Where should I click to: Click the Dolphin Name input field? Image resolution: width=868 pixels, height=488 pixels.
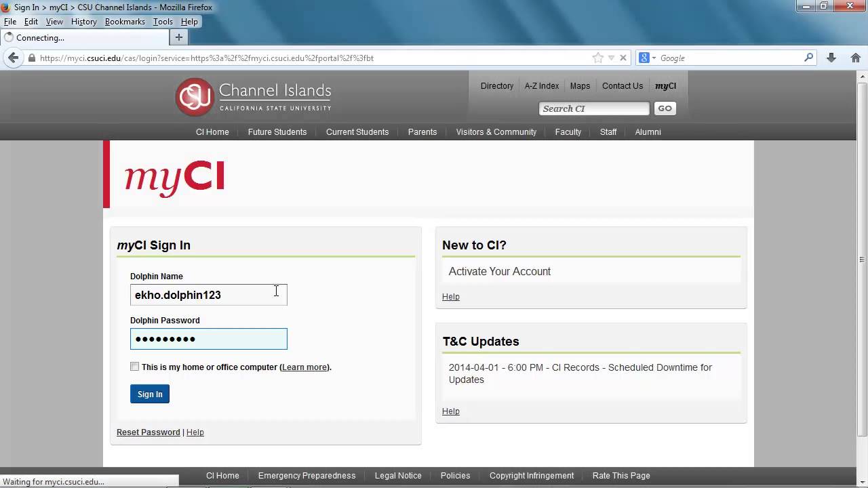pyautogui.click(x=209, y=295)
